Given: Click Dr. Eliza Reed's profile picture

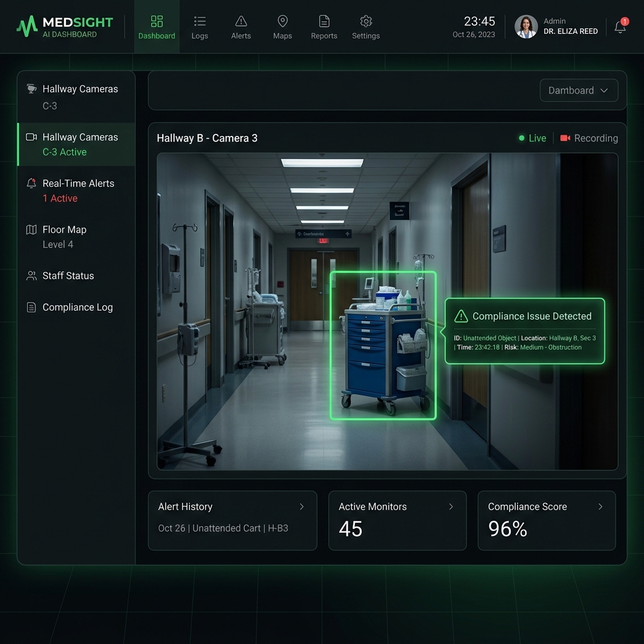Looking at the screenshot, I should point(526,26).
